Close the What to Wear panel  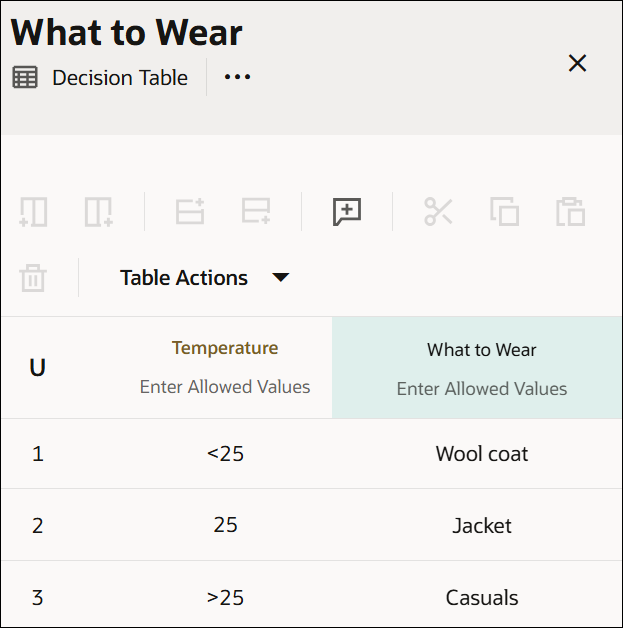[577, 63]
